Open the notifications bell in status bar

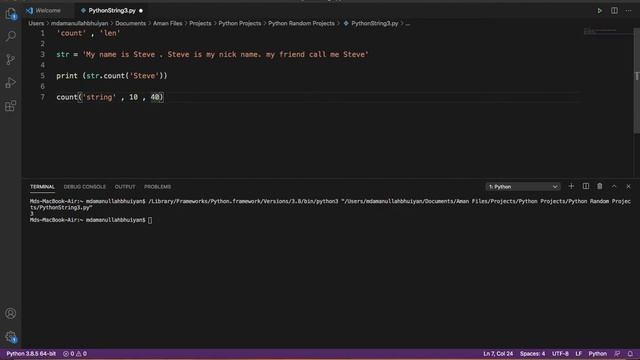pos(630,354)
